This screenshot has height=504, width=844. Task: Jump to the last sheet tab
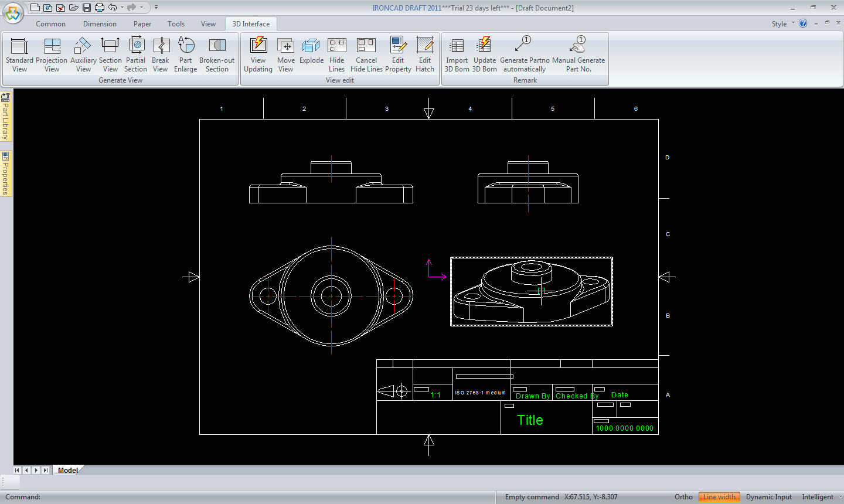45,470
